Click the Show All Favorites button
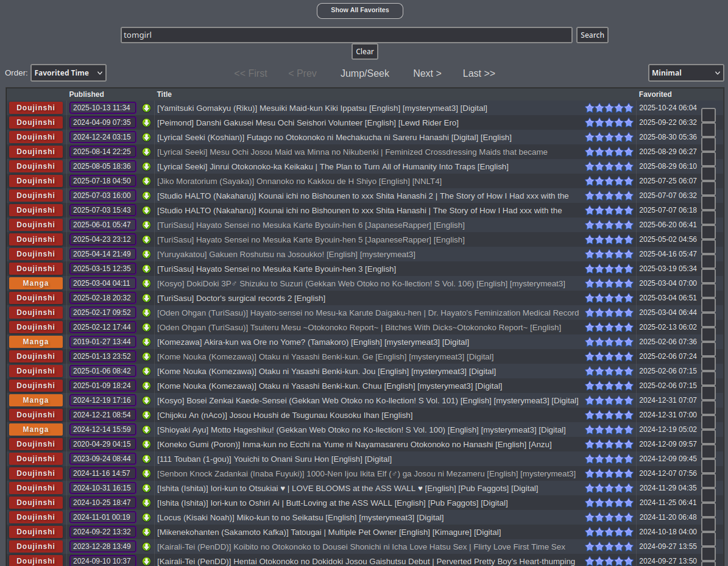Screen dimensions: 728x566 tap(360, 11)
